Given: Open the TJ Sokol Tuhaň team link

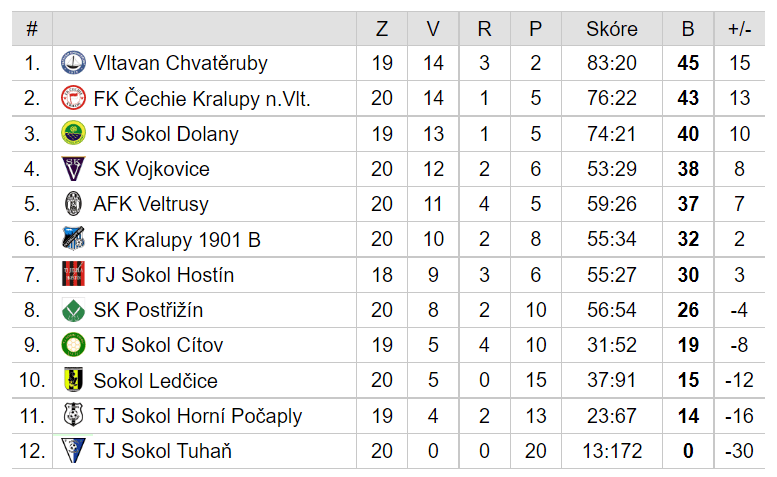Looking at the screenshot, I should click(x=163, y=451).
